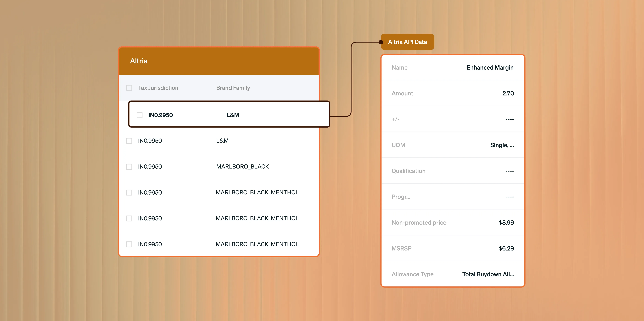The image size is (644, 321).
Task: Click the connector dot on Altria API Data
Action: pyautogui.click(x=381, y=42)
